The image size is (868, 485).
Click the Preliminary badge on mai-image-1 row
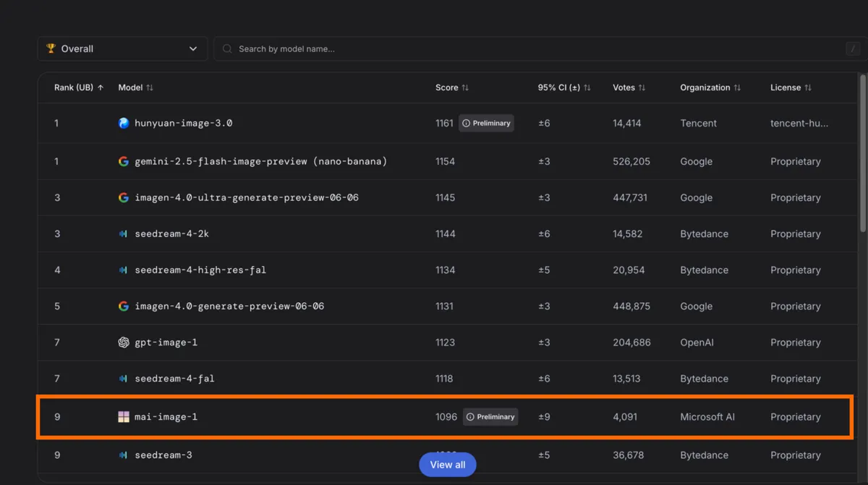(x=490, y=417)
